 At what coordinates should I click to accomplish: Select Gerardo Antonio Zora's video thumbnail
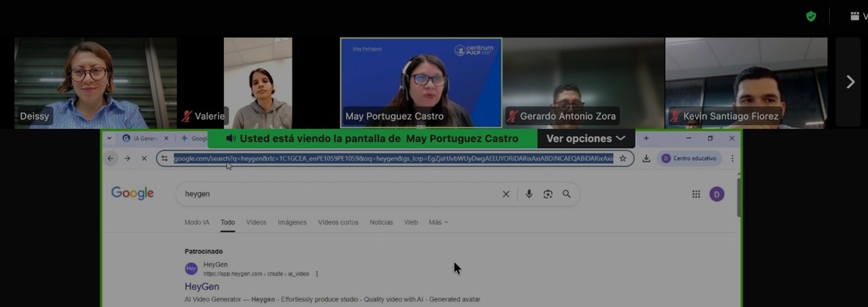[x=584, y=83]
